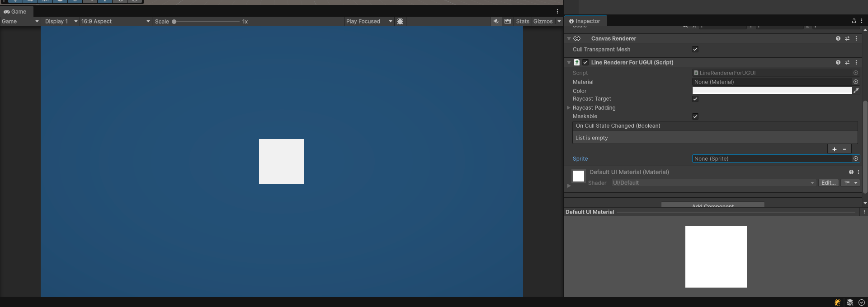This screenshot has height=307, width=868.
Task: Select the Inspector tab
Action: tap(585, 21)
